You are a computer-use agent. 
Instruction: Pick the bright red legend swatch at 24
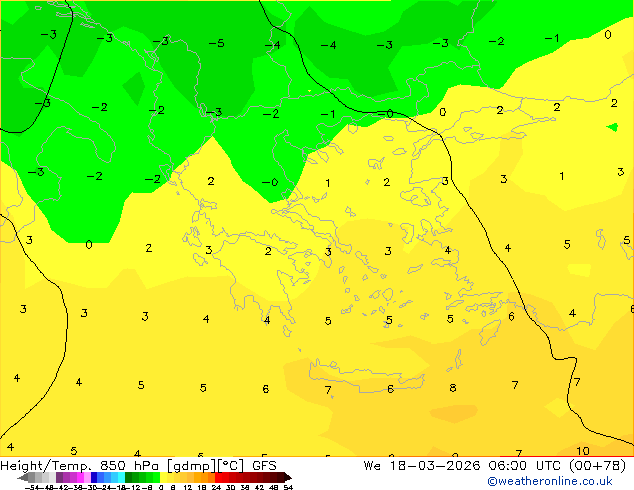218,477
